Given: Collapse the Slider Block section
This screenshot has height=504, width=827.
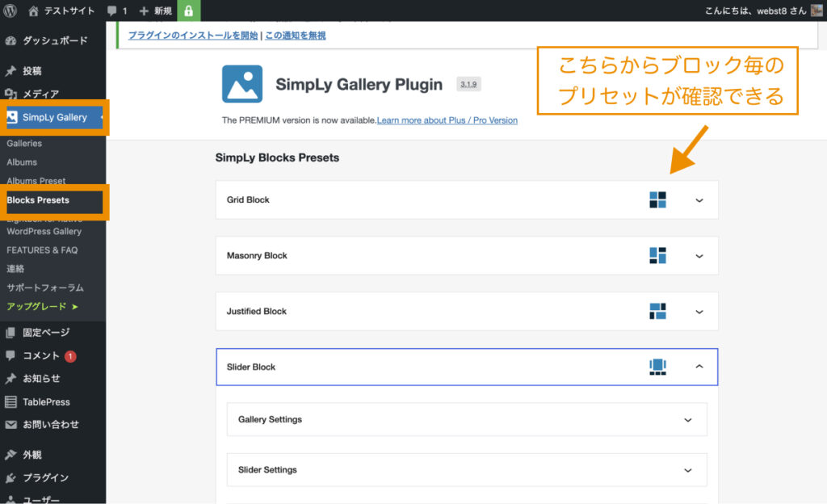Looking at the screenshot, I should [x=699, y=366].
